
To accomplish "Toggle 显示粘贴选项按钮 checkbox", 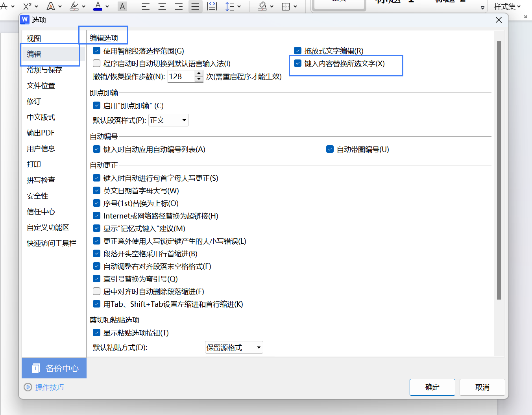I will [96, 333].
